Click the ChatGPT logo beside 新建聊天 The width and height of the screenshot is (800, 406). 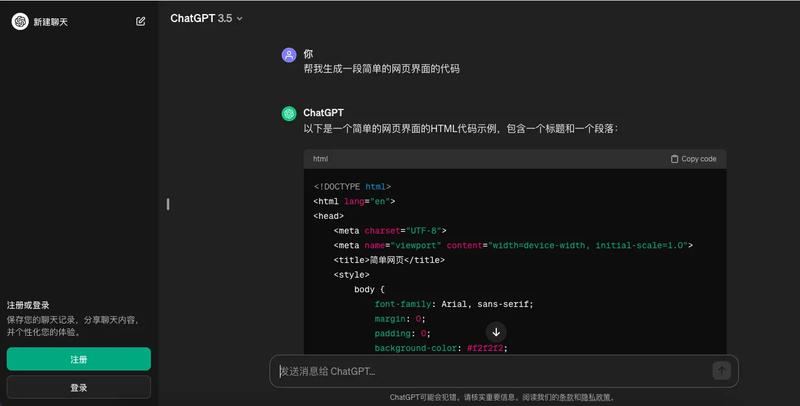(x=20, y=21)
